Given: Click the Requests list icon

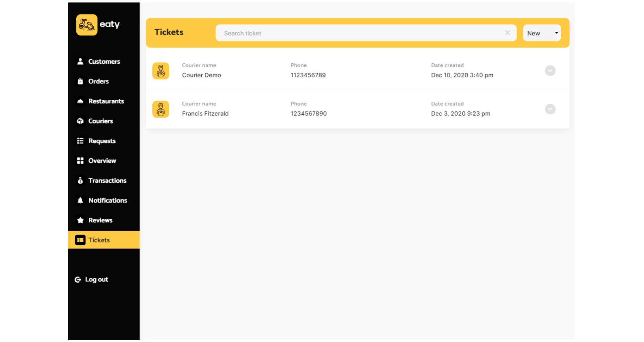Looking at the screenshot, I should pos(80,141).
